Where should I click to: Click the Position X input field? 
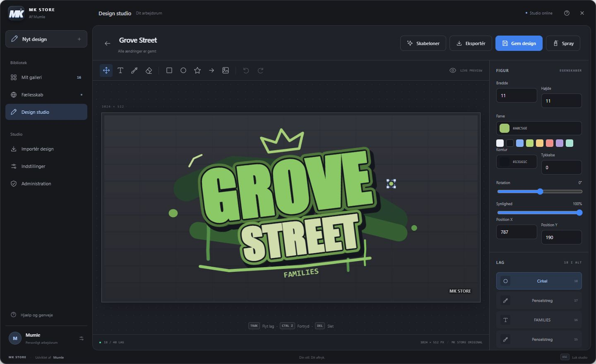(517, 232)
